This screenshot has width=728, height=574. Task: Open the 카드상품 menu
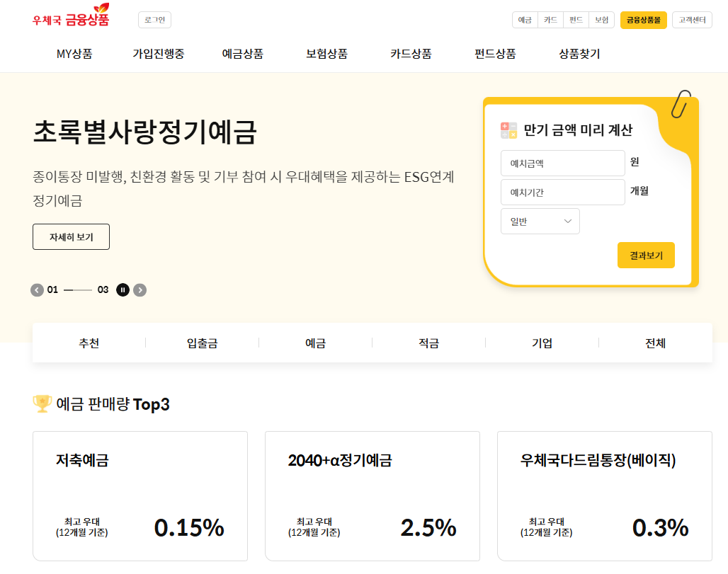[411, 54]
